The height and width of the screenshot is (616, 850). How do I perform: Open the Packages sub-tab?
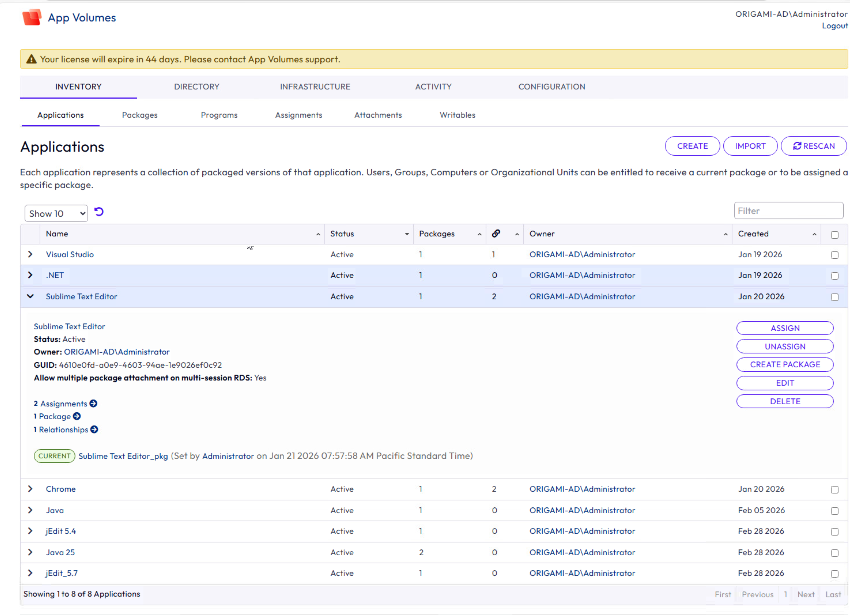(x=140, y=115)
